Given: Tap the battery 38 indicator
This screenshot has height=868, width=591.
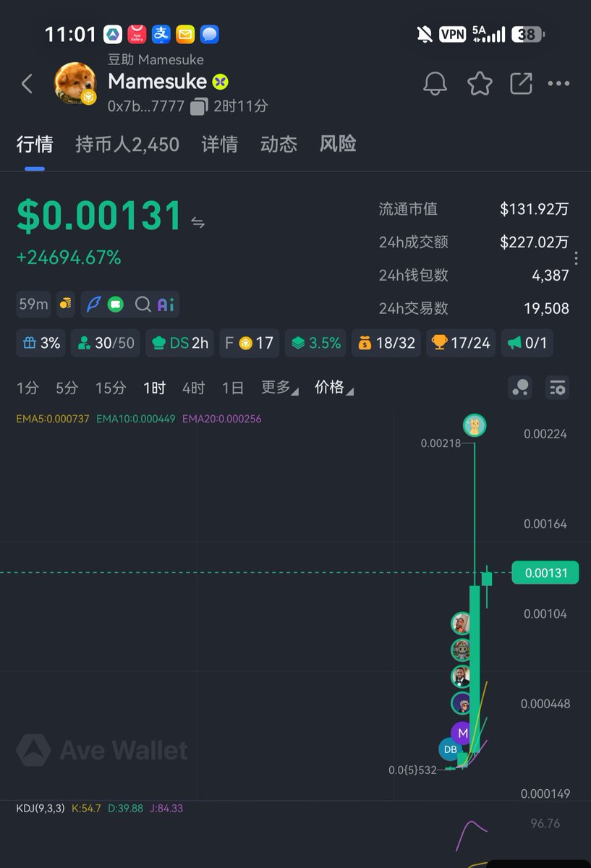Looking at the screenshot, I should 528,34.
